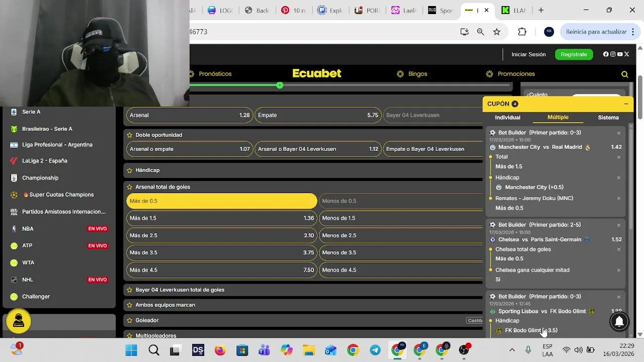Expand Bayer 04 Leverkusen total de goles
The width and height of the screenshot is (644, 362).
tap(303, 290)
